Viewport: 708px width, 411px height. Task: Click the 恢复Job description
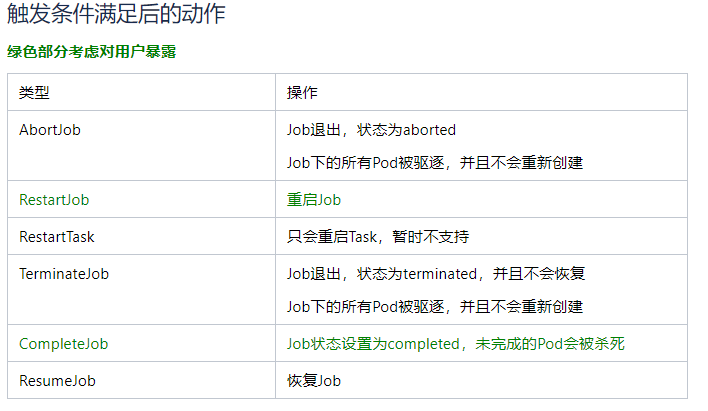pyautogui.click(x=314, y=381)
